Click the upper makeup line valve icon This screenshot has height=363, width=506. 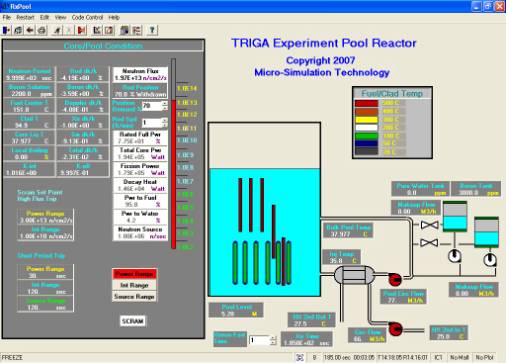pyautogui.click(x=429, y=225)
